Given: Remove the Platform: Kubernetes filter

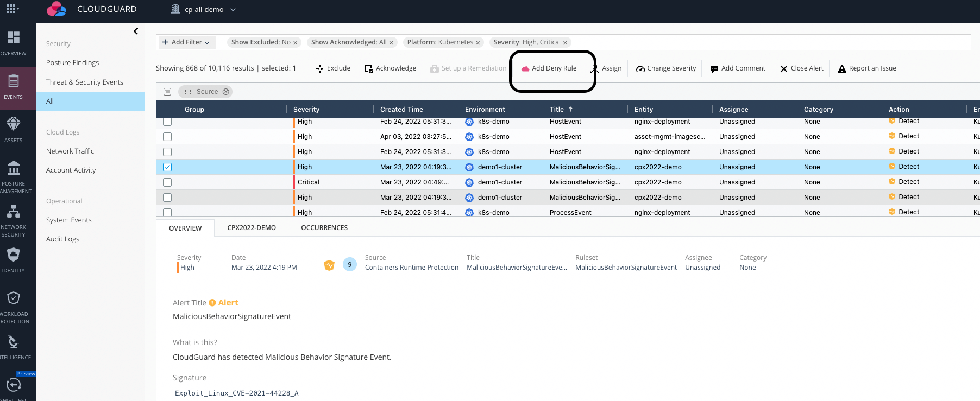Looking at the screenshot, I should click(x=478, y=43).
